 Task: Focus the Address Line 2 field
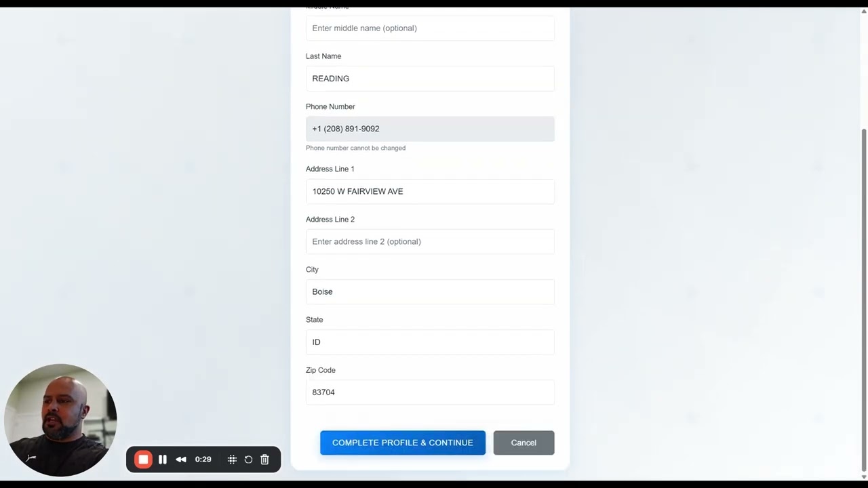430,241
